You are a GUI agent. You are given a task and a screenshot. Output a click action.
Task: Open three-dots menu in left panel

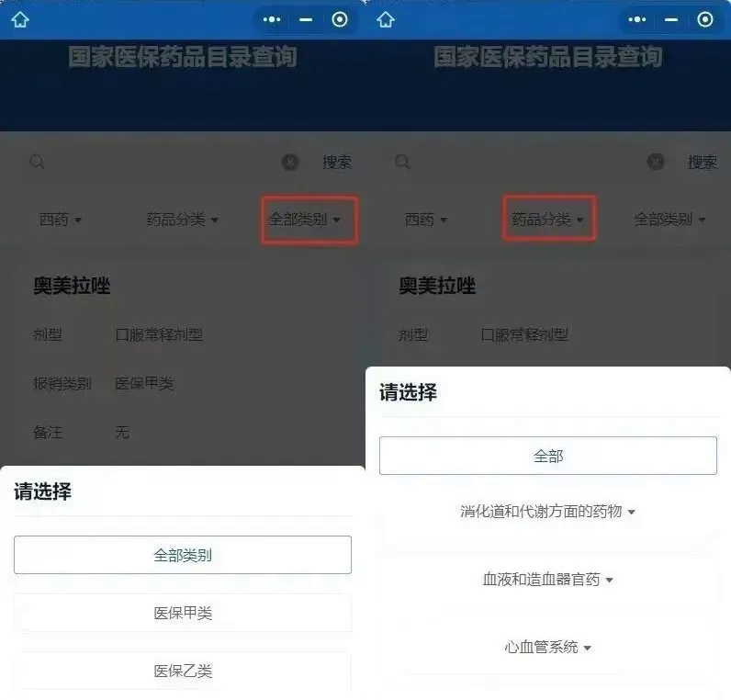(x=272, y=19)
